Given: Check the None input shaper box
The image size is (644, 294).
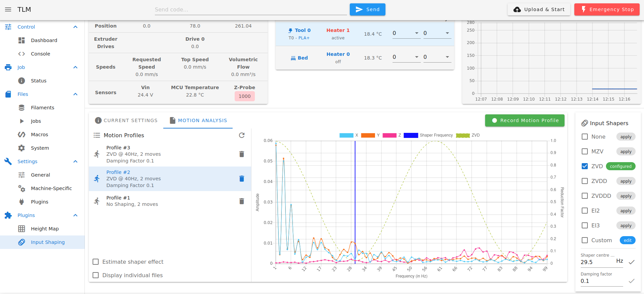Looking at the screenshot, I should [585, 137].
